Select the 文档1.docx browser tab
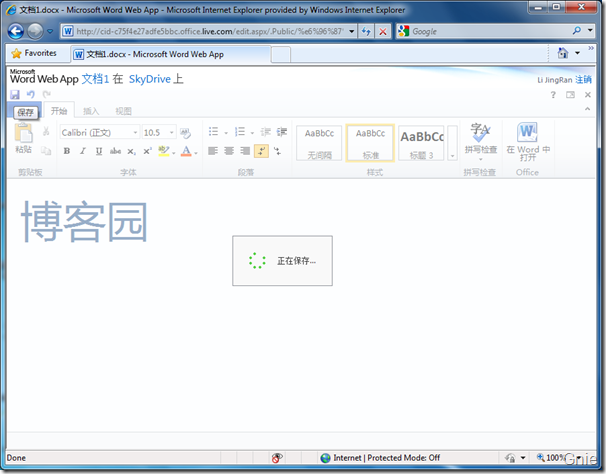 [171, 54]
